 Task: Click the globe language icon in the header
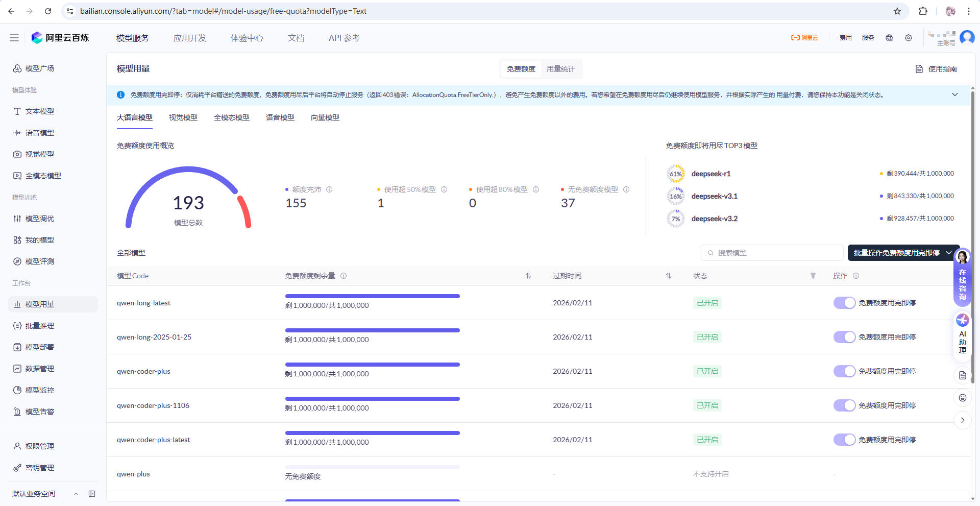pyautogui.click(x=889, y=38)
